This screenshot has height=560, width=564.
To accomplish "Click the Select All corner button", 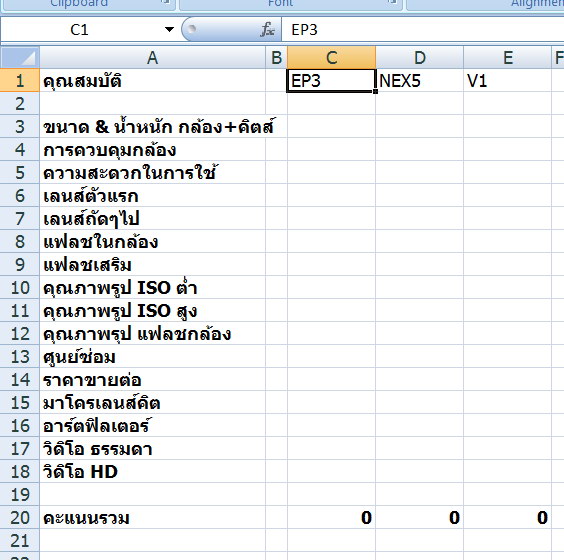I will [x=19, y=58].
